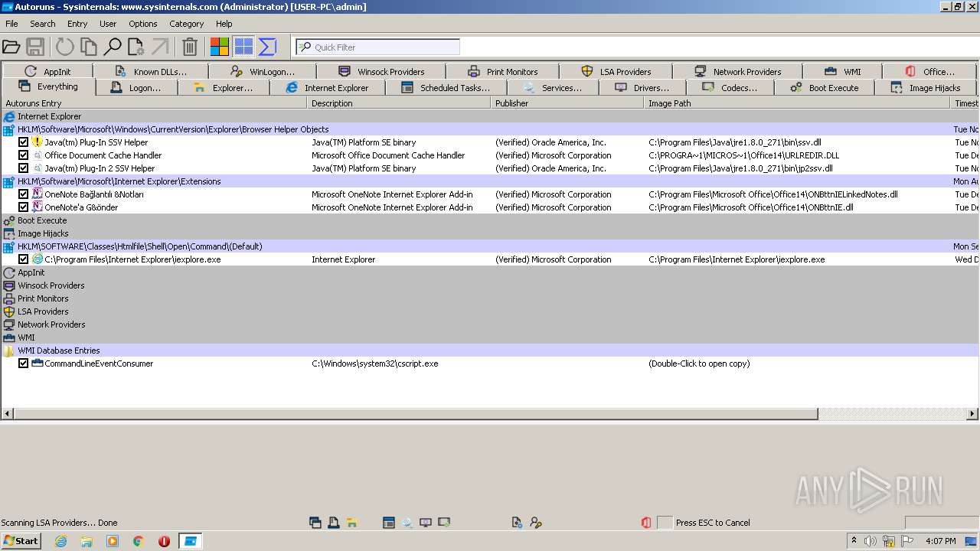Sort by the Description column header
This screenshot has height=551, width=980.
tap(399, 103)
